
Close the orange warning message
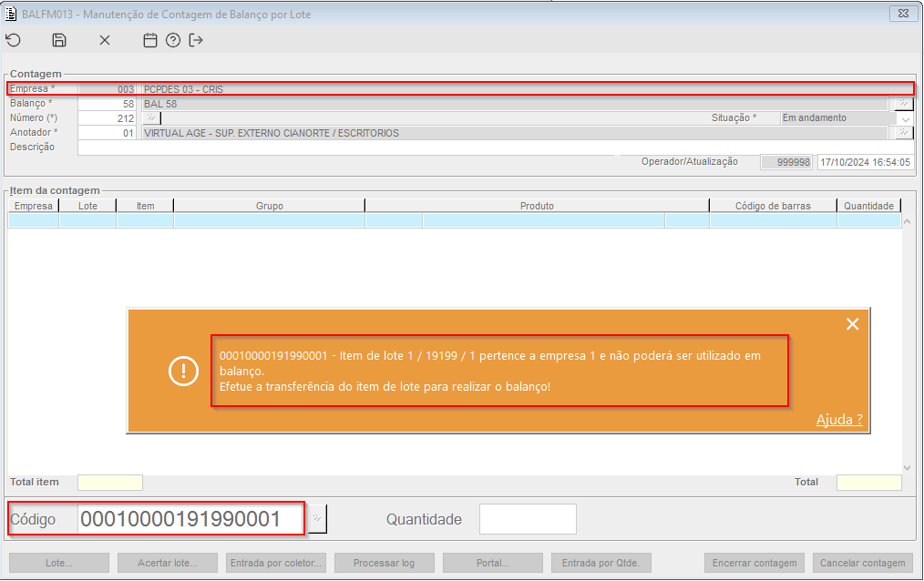pyautogui.click(x=852, y=324)
